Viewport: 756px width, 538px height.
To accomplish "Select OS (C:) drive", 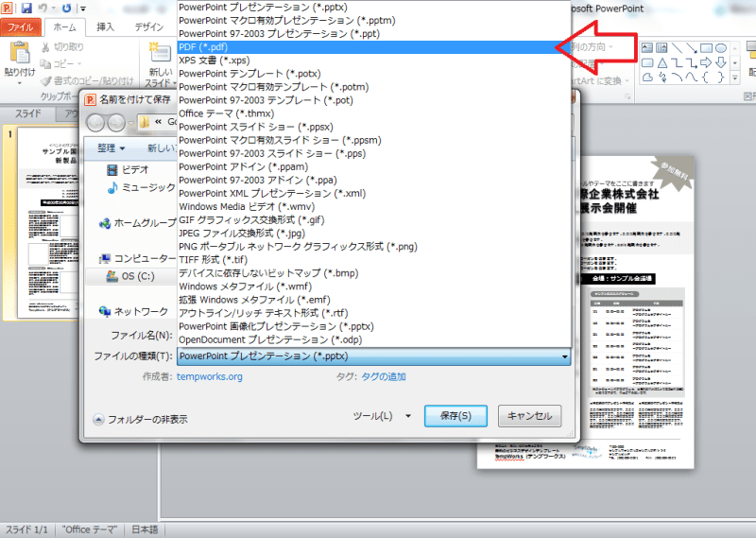I will click(x=130, y=276).
